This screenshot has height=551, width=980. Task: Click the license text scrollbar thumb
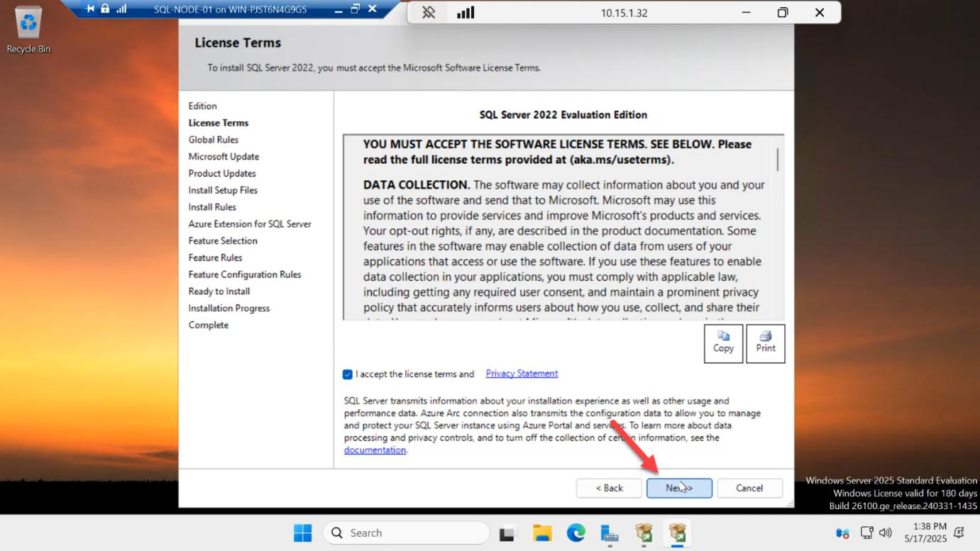778,159
